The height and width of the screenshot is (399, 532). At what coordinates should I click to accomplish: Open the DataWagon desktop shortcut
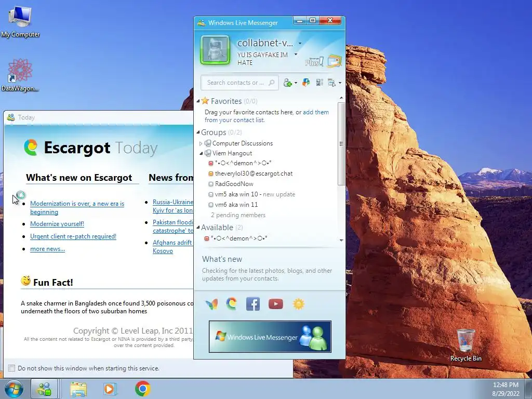[20, 75]
